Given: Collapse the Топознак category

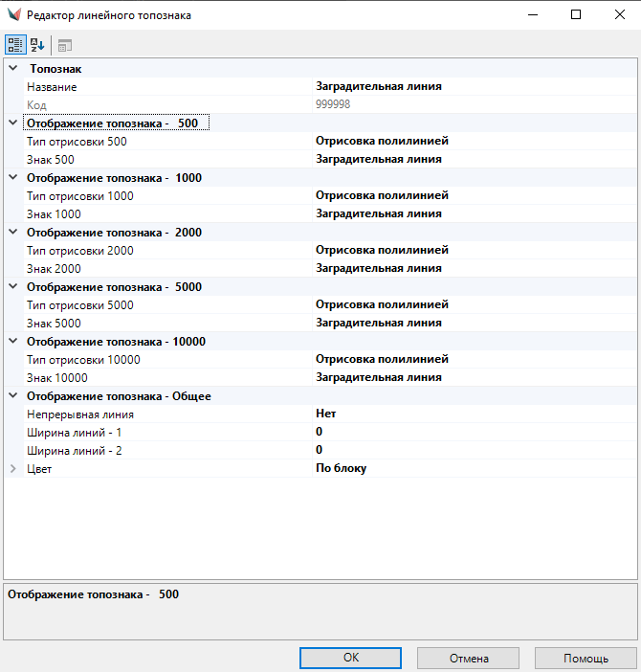Looking at the screenshot, I should click(12, 69).
